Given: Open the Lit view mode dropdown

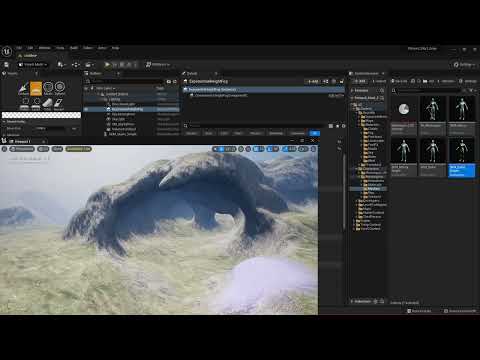Looking at the screenshot, I should [x=43, y=149].
